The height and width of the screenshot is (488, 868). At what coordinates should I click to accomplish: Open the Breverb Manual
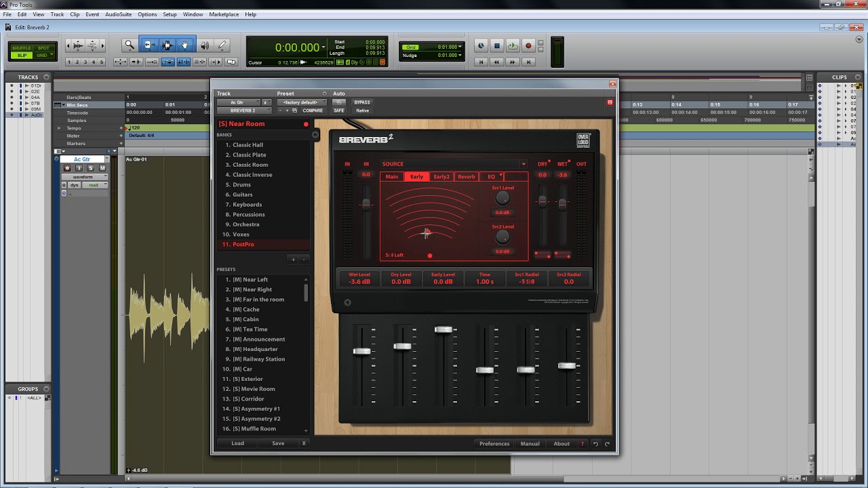pyautogui.click(x=530, y=444)
